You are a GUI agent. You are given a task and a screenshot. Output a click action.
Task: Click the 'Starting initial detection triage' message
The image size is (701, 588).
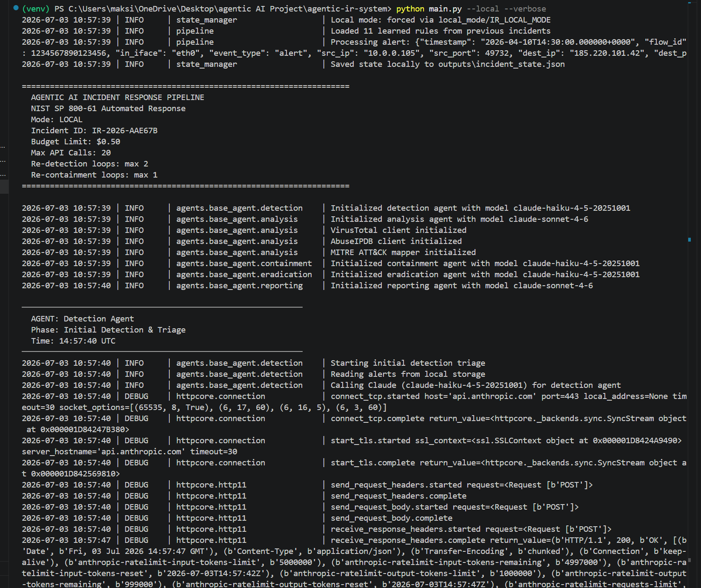click(408, 363)
